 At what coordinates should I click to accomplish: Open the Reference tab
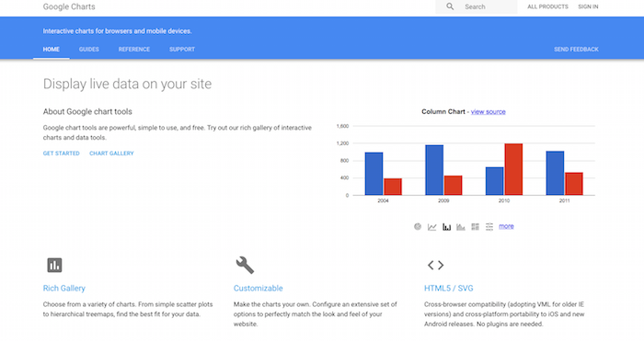[x=134, y=50]
